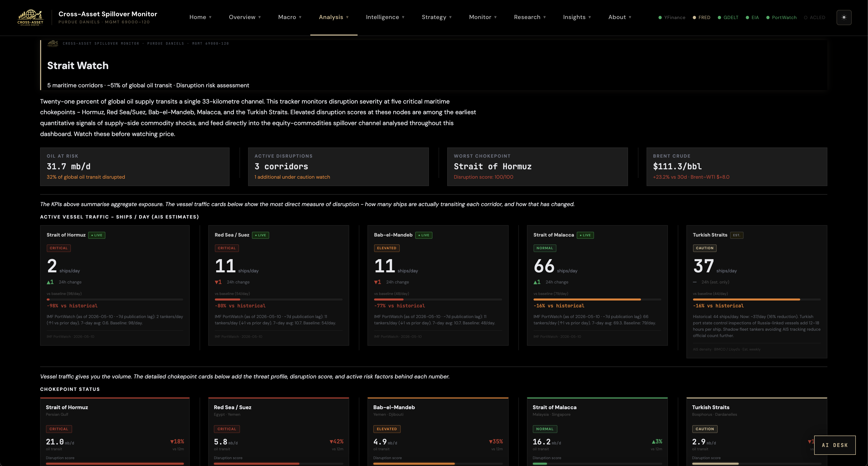Viewport: 868px width, 466px height.
Task: Click the YFinance data source status
Action: point(672,18)
